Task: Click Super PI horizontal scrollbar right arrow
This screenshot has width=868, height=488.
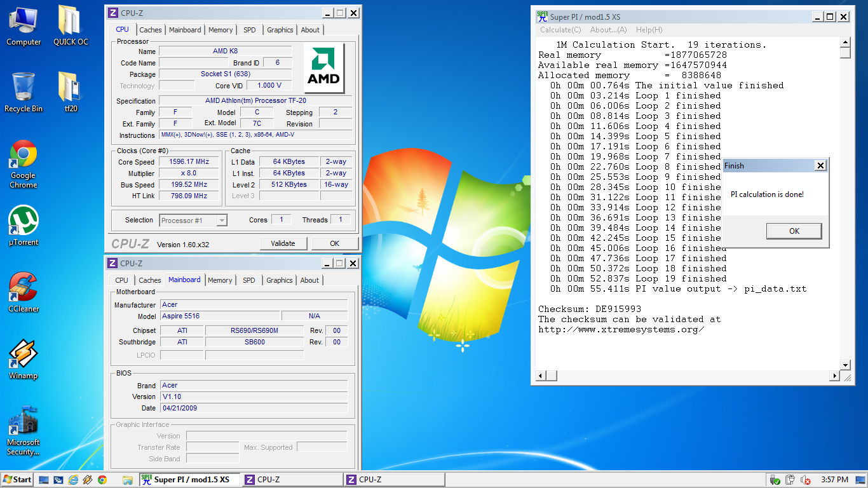Action: tap(835, 376)
